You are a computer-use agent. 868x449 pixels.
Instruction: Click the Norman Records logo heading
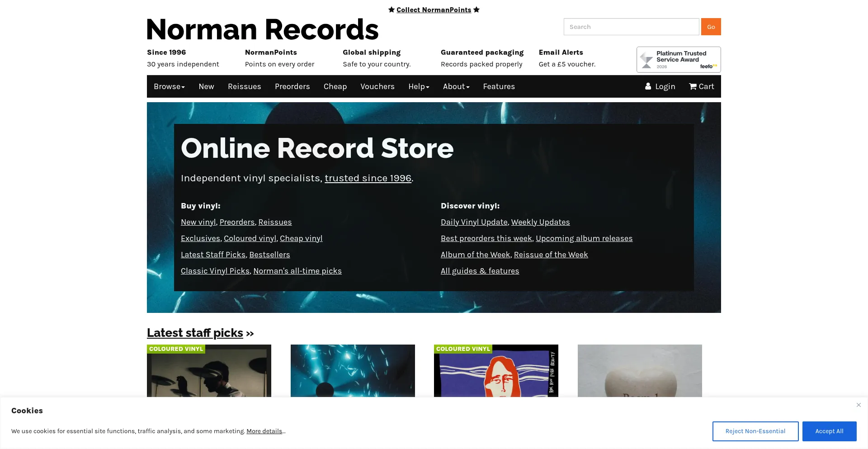(263, 29)
